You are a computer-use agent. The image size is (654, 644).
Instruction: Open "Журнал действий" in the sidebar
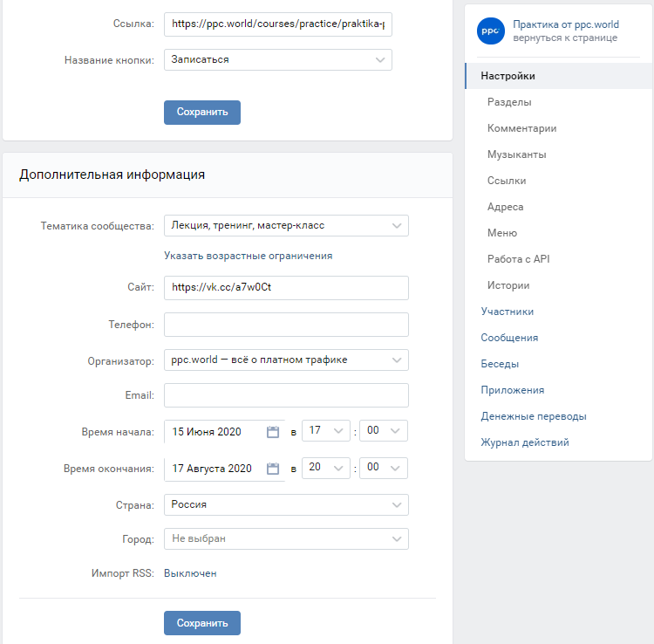[524, 442]
